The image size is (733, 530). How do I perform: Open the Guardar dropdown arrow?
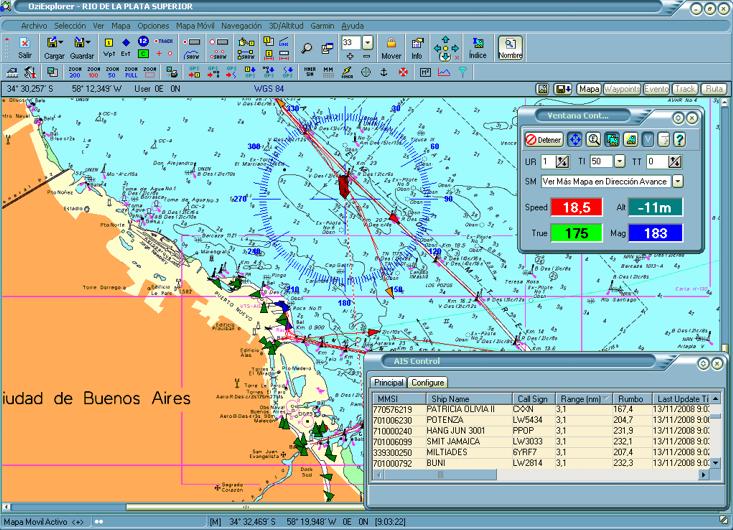click(88, 43)
